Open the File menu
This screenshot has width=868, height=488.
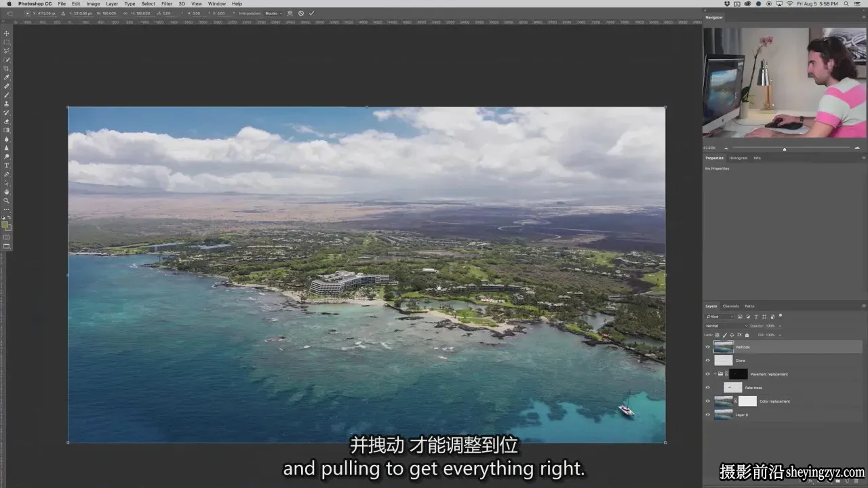click(x=62, y=3)
